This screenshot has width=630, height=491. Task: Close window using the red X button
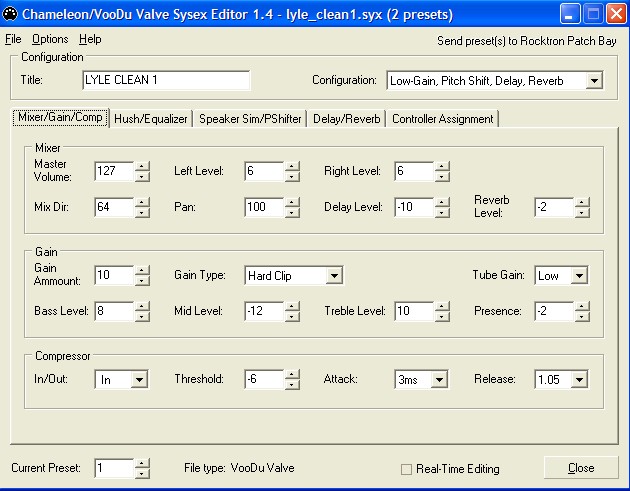pyautogui.click(x=617, y=14)
